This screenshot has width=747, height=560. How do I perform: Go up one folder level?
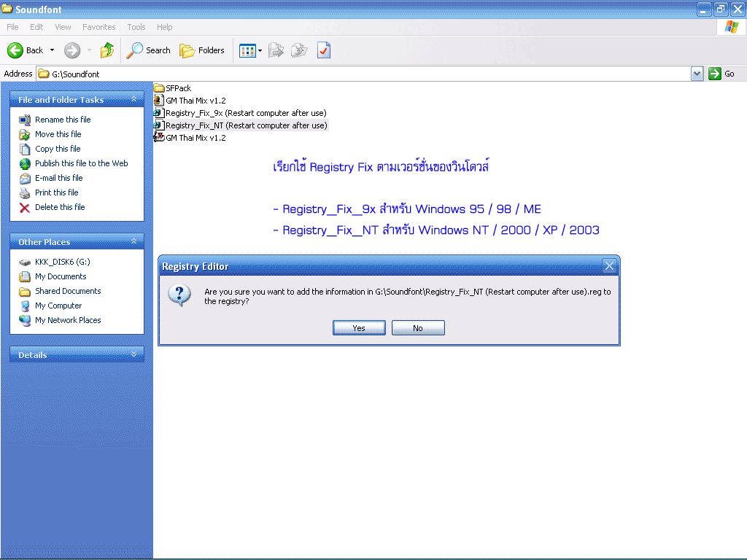[x=107, y=50]
